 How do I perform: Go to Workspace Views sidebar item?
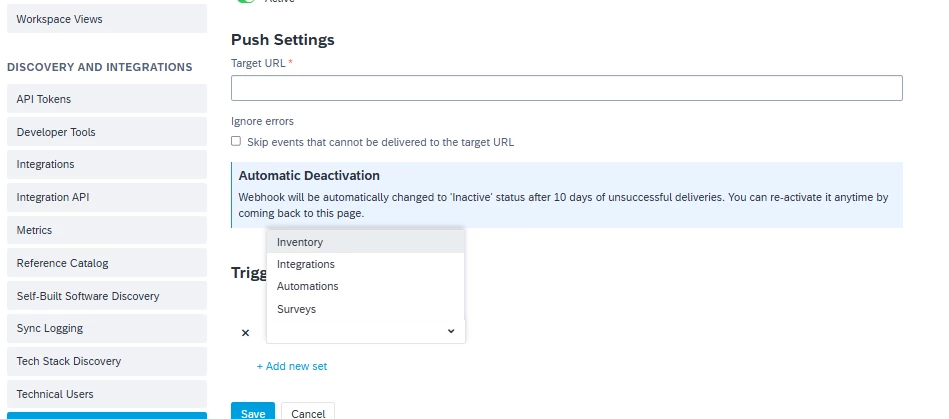point(107,19)
